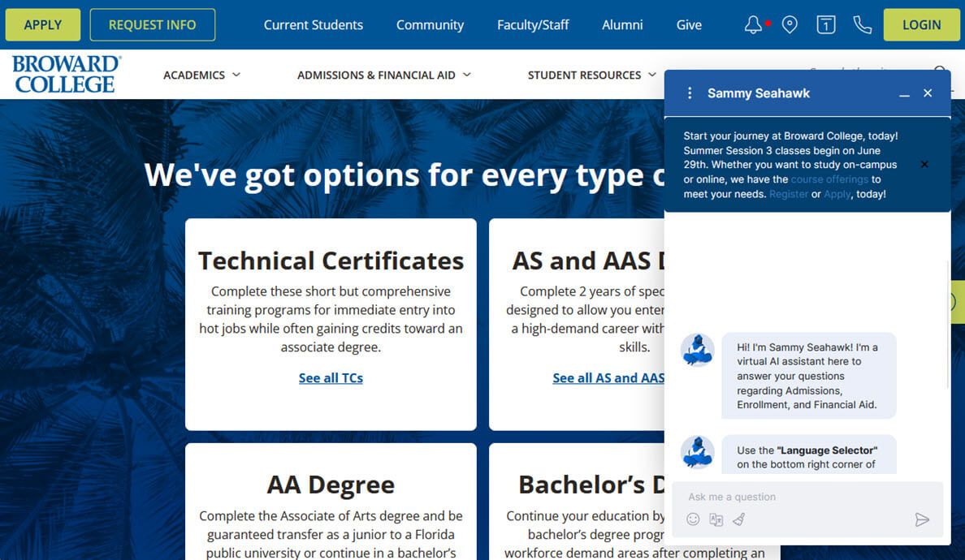Click the Login button
The height and width of the screenshot is (560, 965).
(921, 24)
